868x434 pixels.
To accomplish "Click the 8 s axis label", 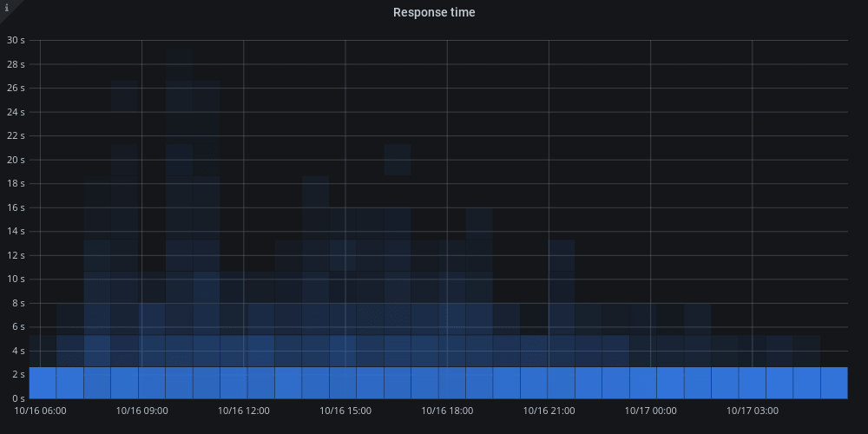I will (x=18, y=303).
